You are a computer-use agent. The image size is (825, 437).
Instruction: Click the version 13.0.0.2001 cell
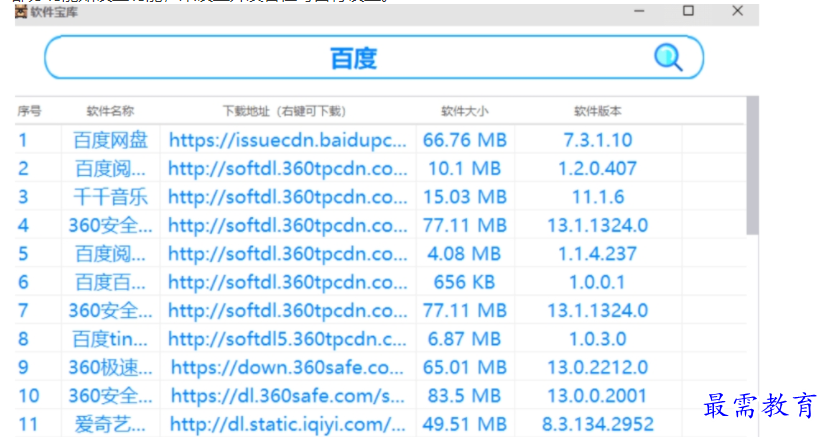pos(598,396)
